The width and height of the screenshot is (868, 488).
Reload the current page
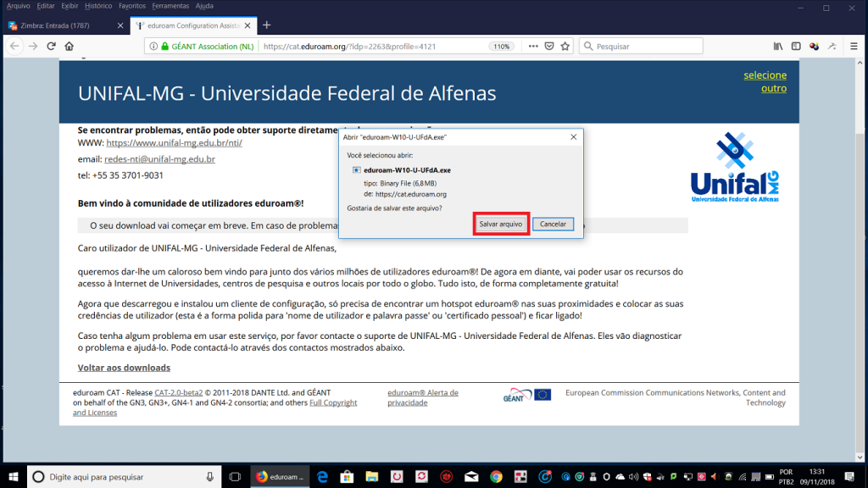(51, 47)
